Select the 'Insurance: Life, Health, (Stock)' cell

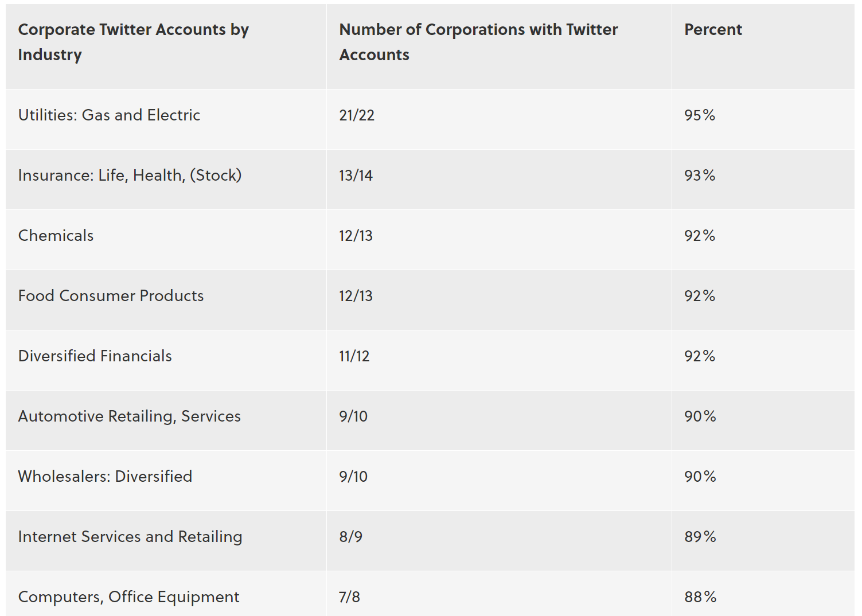coord(130,176)
